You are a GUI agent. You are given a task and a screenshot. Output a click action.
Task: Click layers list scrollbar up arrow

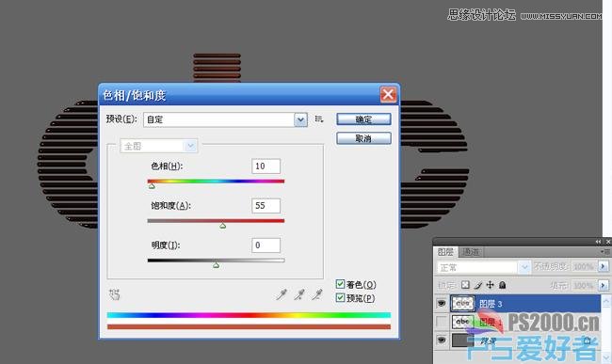pos(605,300)
